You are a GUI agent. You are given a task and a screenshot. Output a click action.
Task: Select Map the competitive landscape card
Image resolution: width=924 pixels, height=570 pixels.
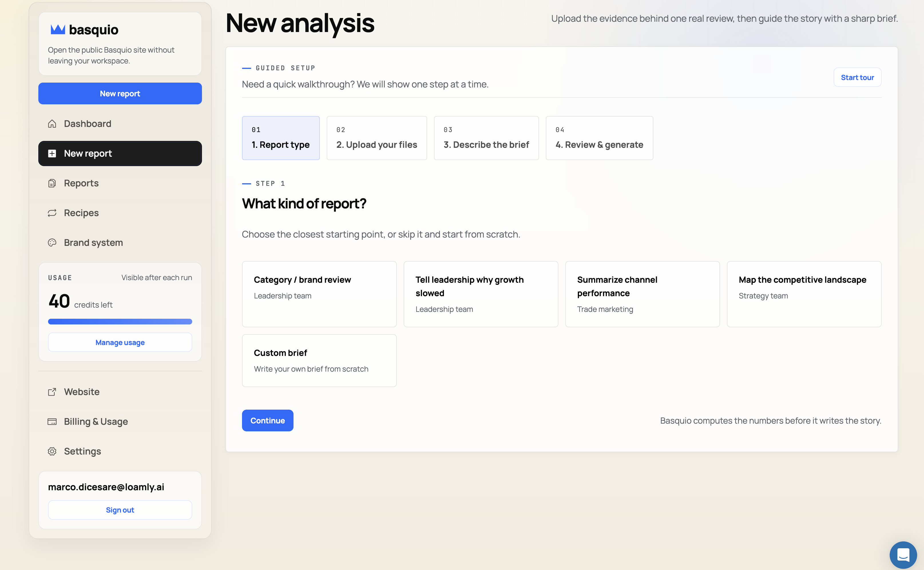click(x=804, y=294)
